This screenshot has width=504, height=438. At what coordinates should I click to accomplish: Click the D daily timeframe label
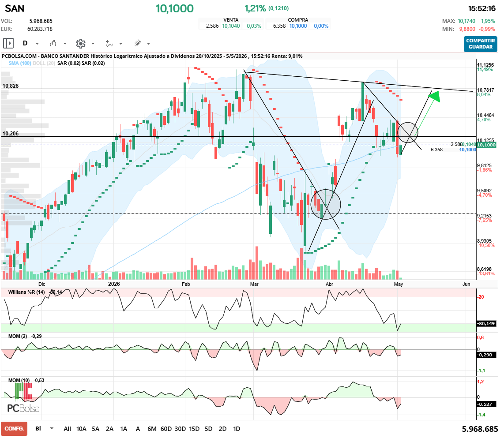(25, 43)
